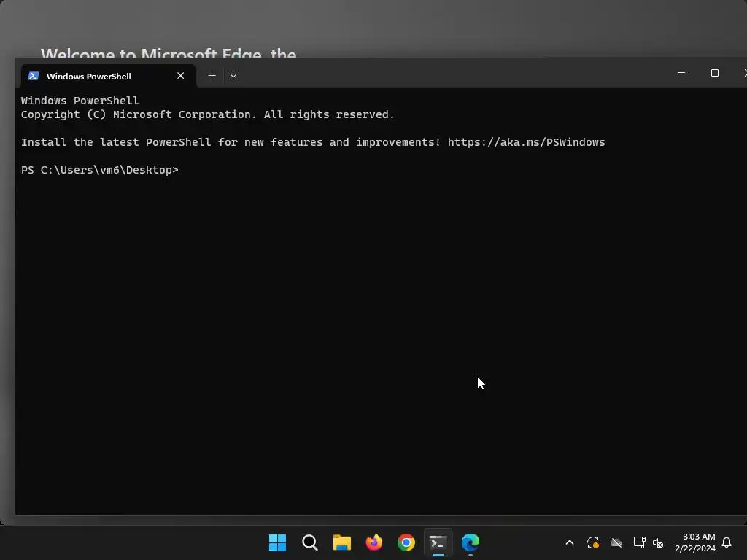
Task: Expand the new tab profile dropdown
Action: pyautogui.click(x=233, y=76)
